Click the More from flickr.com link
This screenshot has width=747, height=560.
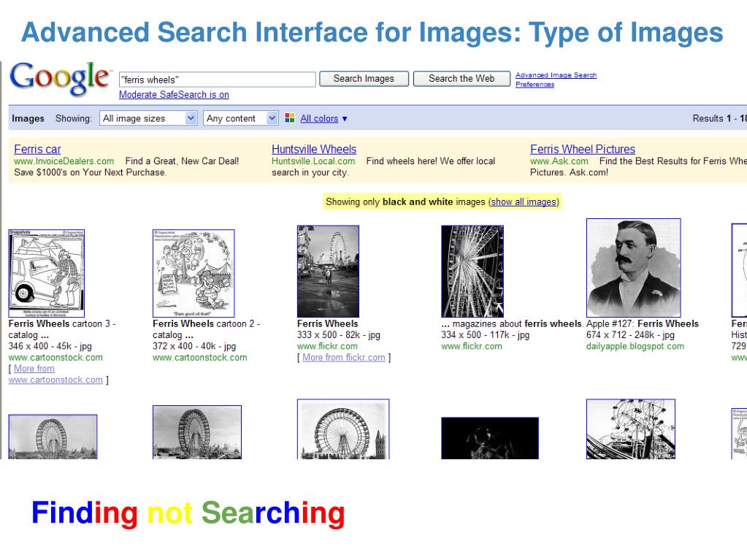point(343,357)
